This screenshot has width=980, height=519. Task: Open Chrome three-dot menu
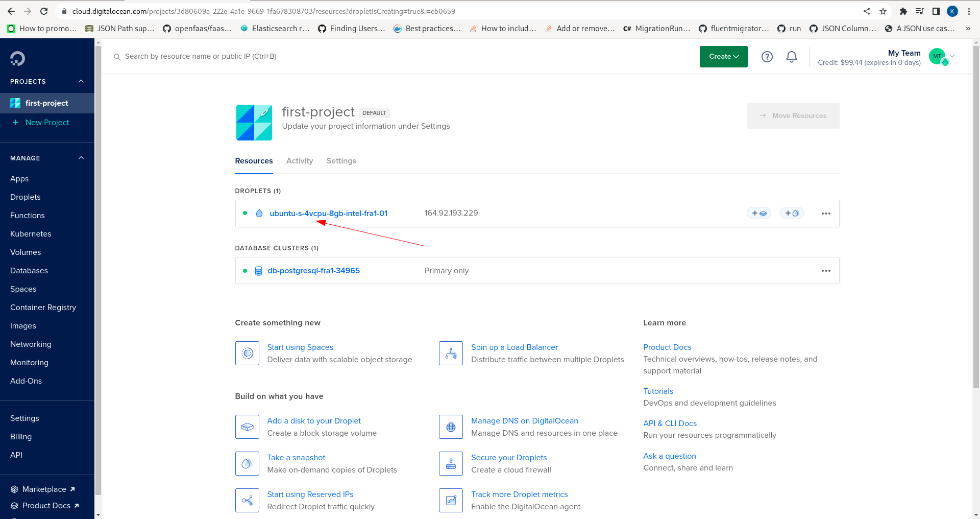click(969, 11)
